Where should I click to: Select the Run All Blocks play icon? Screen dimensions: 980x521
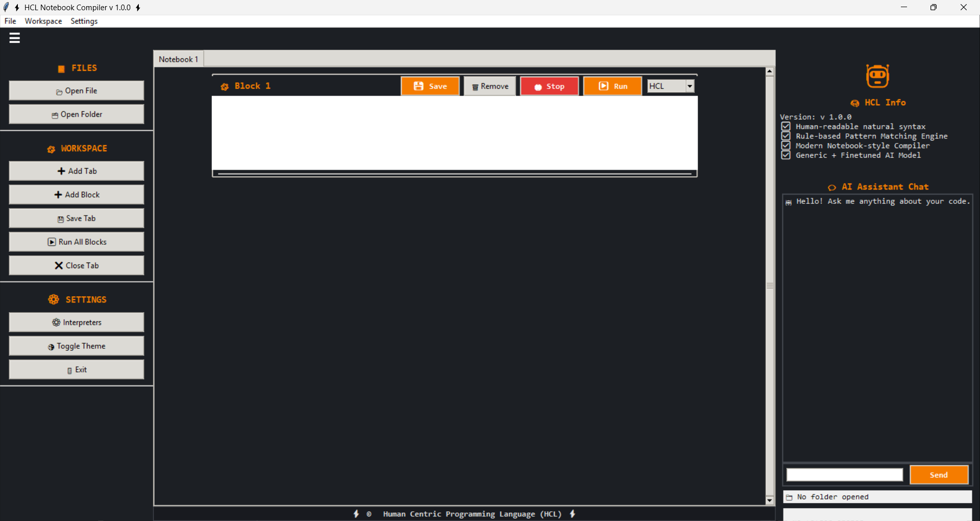(x=52, y=242)
